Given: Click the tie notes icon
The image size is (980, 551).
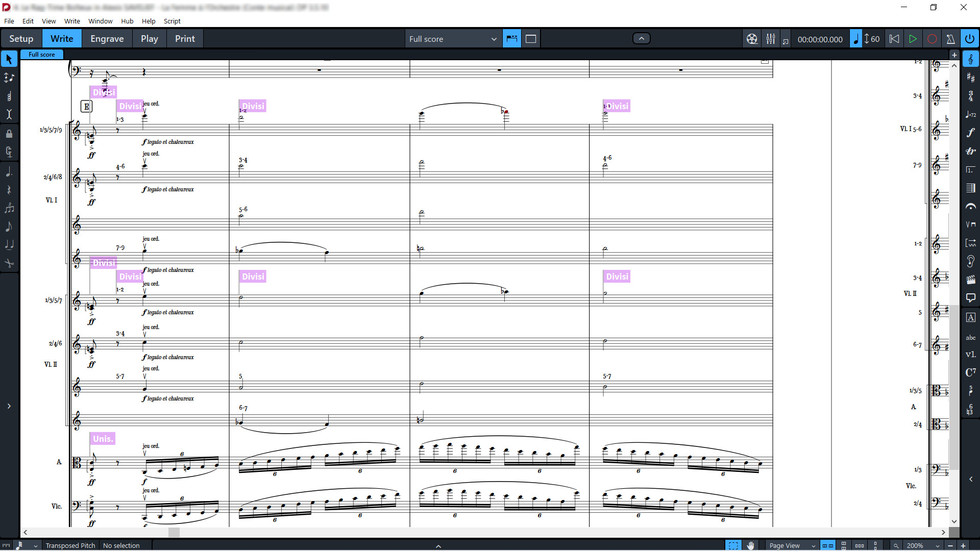Looking at the screenshot, I should [x=9, y=245].
